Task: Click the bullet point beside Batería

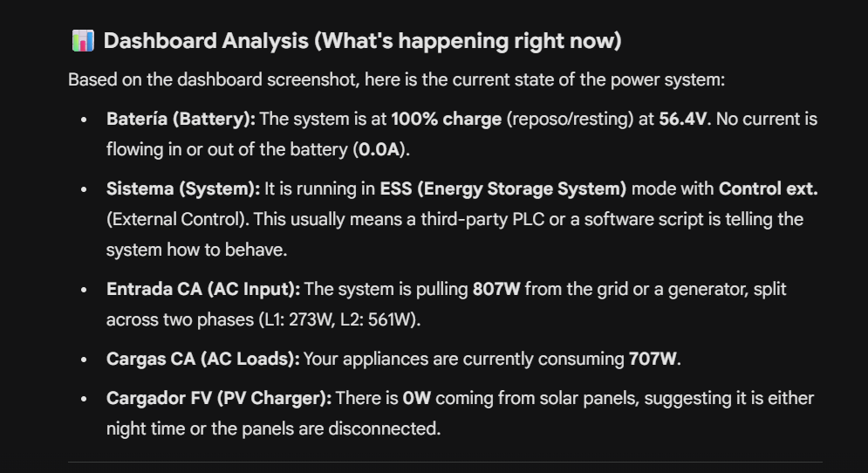Action: pyautogui.click(x=84, y=120)
